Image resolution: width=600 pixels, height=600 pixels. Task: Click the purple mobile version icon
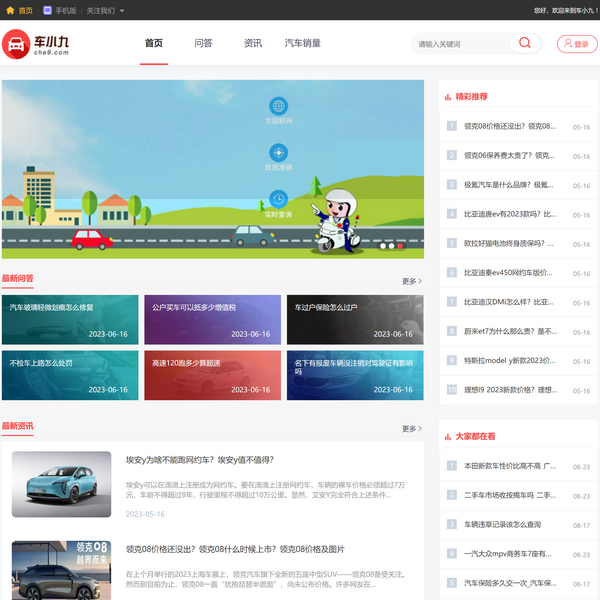click(47, 10)
